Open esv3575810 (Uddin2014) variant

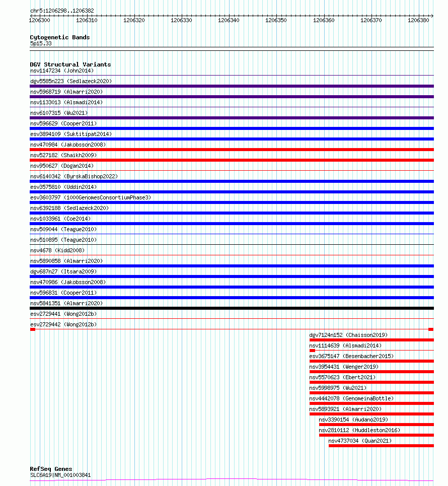coord(63,187)
